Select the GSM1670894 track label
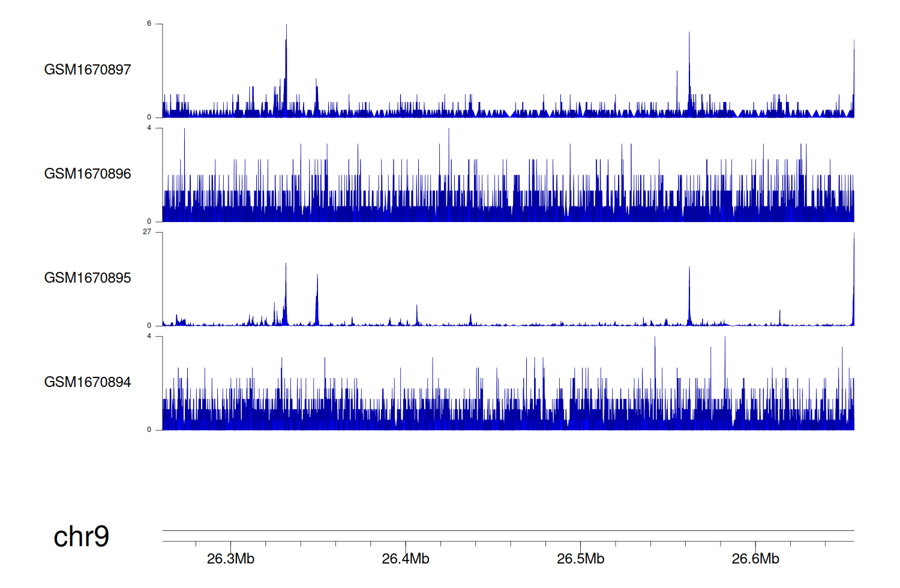 click(x=88, y=382)
